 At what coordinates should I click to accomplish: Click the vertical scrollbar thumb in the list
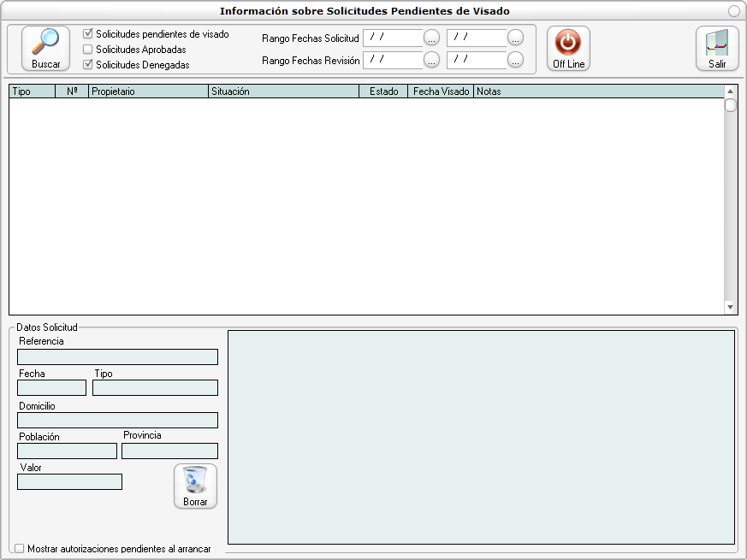730,105
